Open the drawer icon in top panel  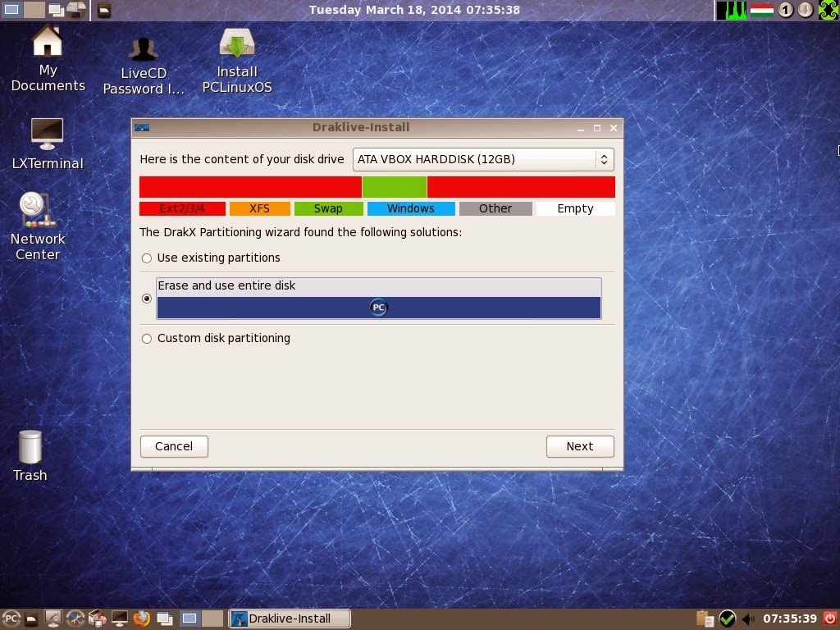point(104,10)
